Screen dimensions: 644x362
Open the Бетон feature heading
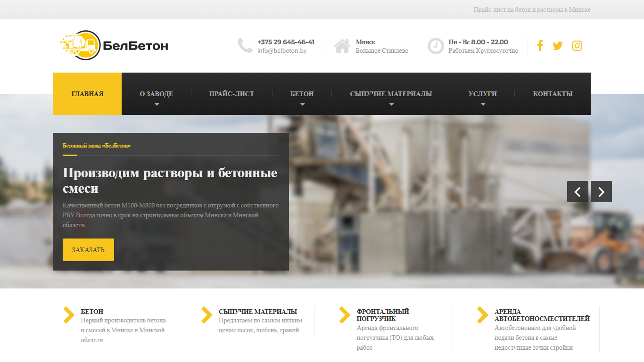(x=92, y=312)
